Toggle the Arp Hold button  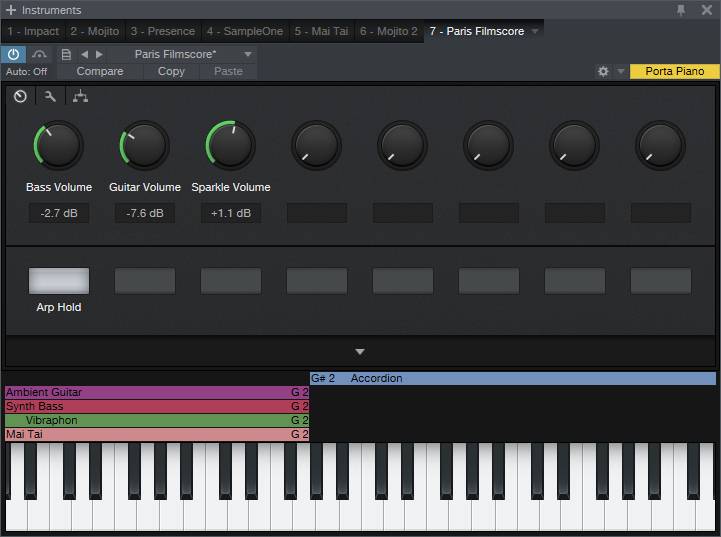[x=59, y=281]
